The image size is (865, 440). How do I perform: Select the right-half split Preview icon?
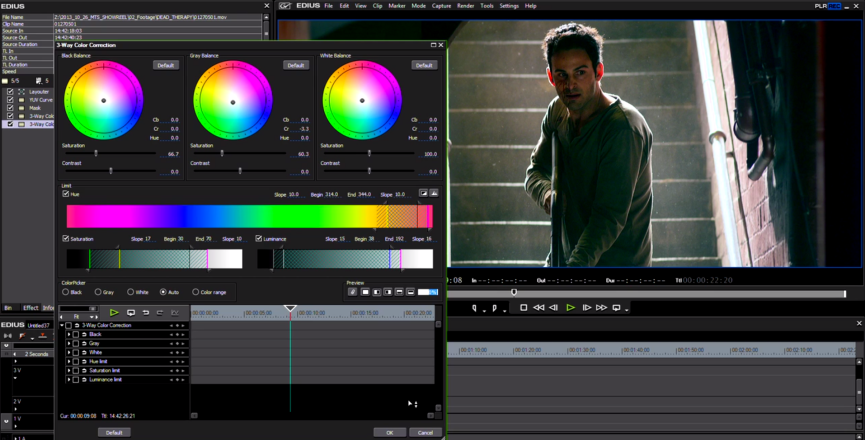tap(388, 292)
